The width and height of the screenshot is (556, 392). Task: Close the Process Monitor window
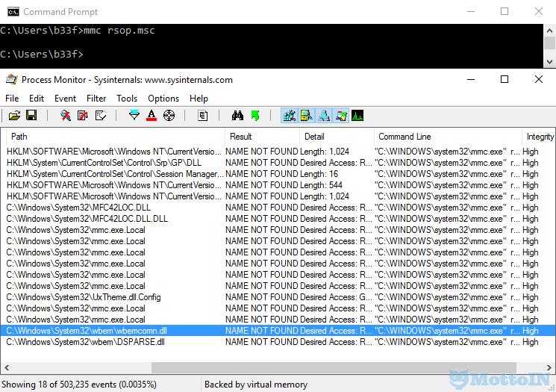click(539, 79)
